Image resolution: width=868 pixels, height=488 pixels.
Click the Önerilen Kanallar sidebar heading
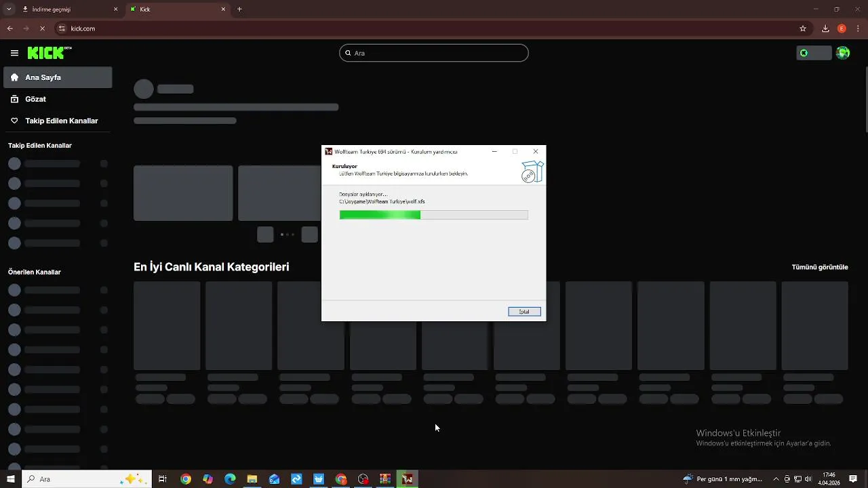(x=35, y=272)
